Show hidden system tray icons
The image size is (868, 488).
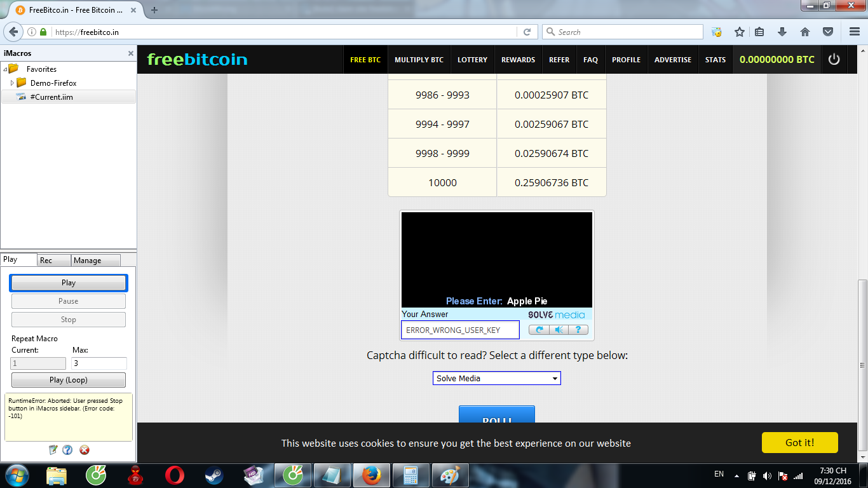click(x=736, y=475)
